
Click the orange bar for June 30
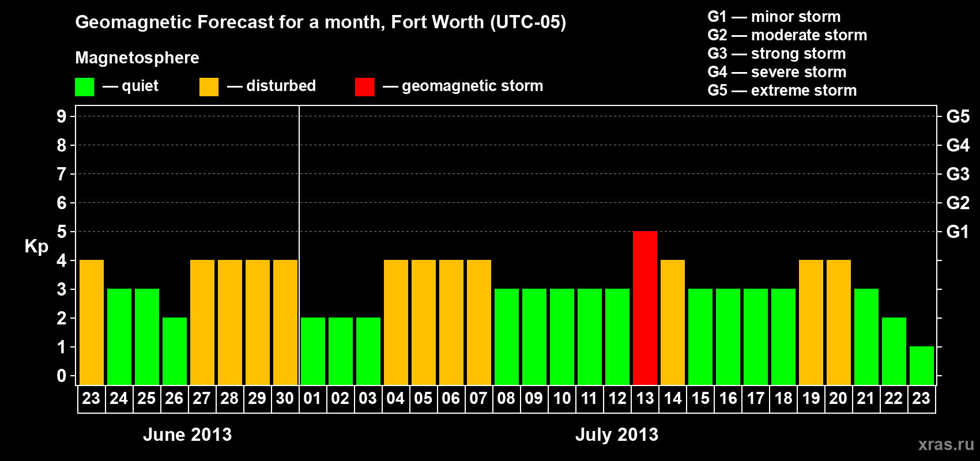(285, 322)
